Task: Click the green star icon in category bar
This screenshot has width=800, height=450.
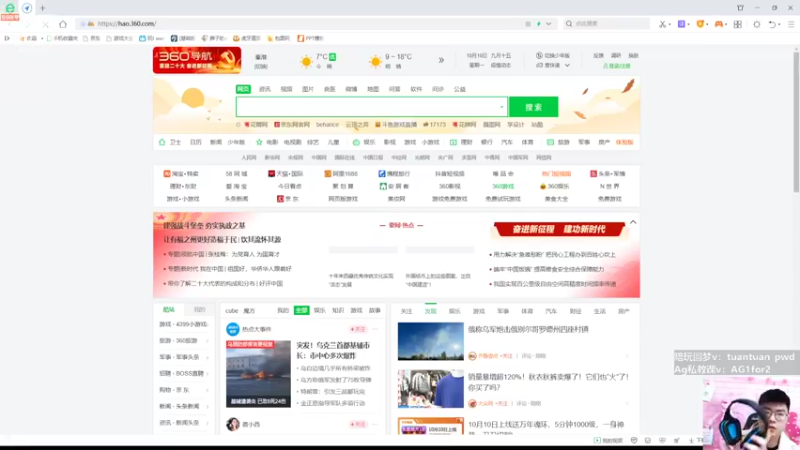Action: tap(259, 142)
